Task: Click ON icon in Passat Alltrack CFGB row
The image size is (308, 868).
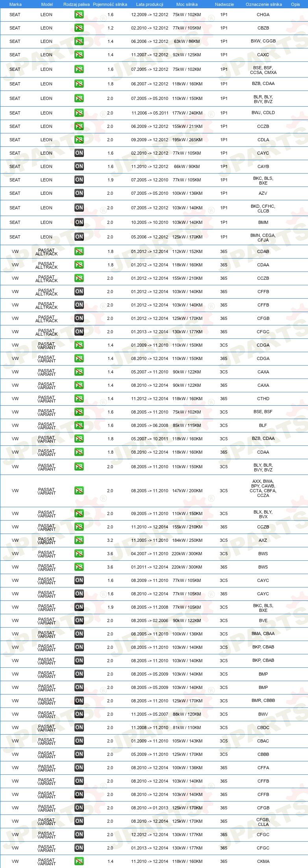Action: (x=79, y=318)
